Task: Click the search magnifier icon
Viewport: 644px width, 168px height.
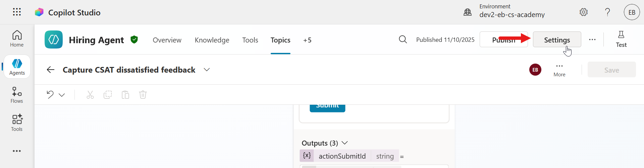Action: tap(403, 39)
